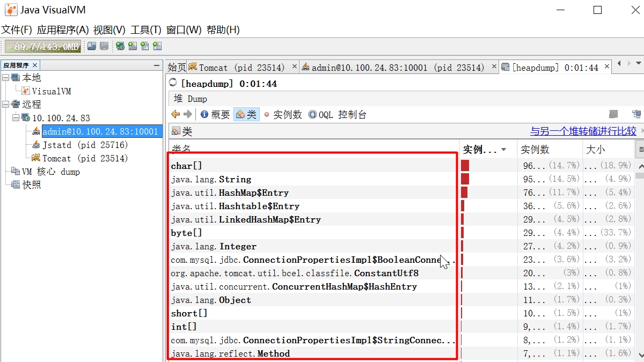Click the red instance bar for char[]

465,166
